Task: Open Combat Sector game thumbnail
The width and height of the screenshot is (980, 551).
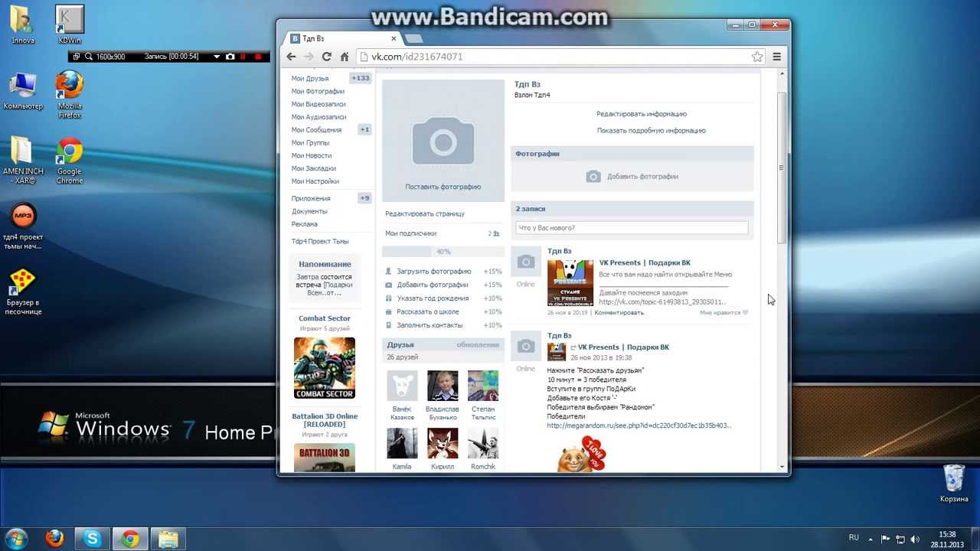Action: 325,368
